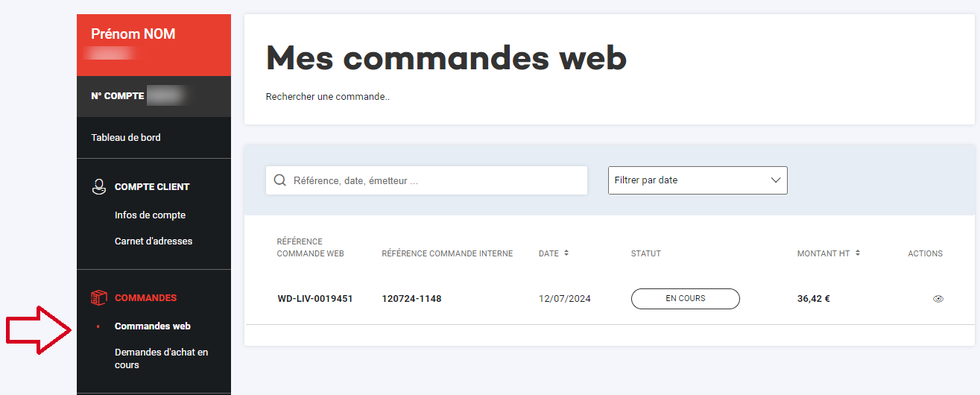This screenshot has width=980, height=395.
Task: Click the STATUT column header
Action: (x=646, y=253)
